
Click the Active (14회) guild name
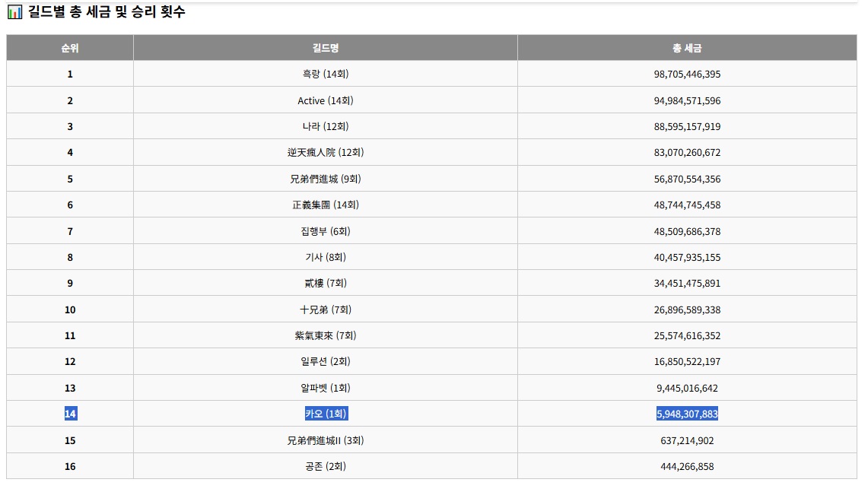tap(326, 100)
